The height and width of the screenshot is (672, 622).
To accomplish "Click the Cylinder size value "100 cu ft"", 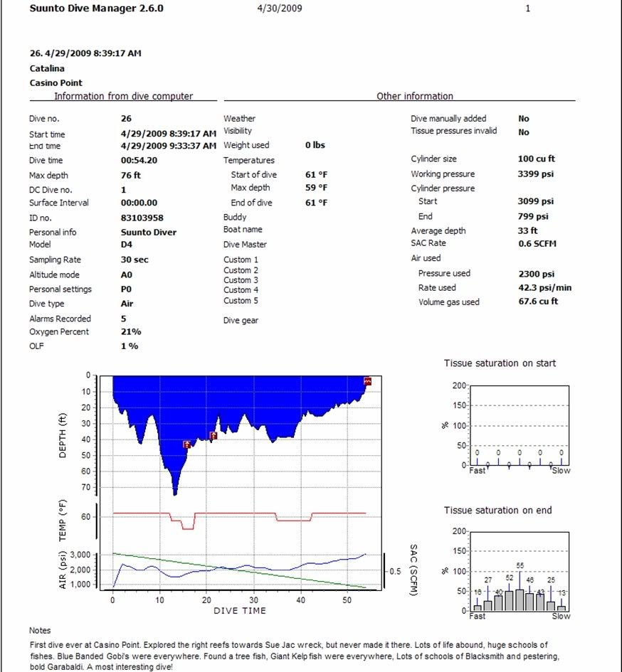I will 536,159.
